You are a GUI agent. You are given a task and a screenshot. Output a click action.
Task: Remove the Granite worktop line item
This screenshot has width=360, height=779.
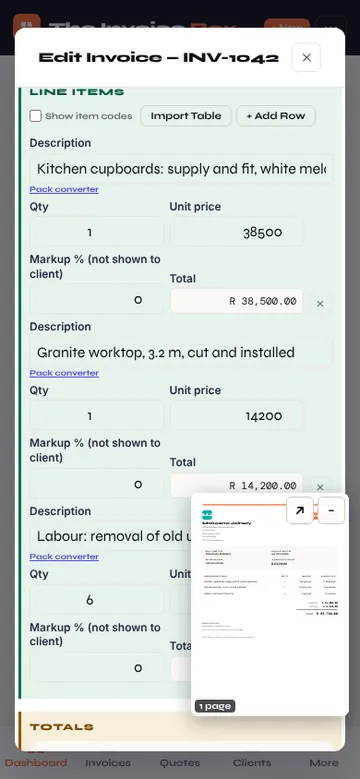(x=320, y=487)
